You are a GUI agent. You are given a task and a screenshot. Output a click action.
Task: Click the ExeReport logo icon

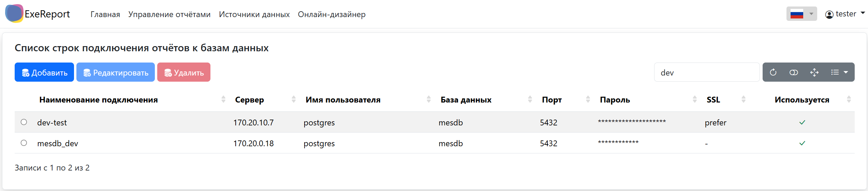[14, 14]
